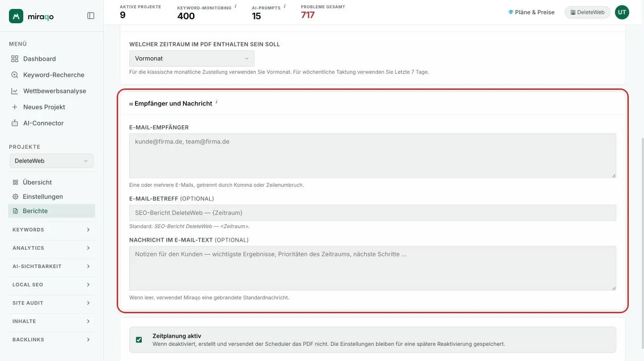Image resolution: width=644 pixels, height=361 pixels.
Task: Go to Dashboard in the menu
Action: (39, 59)
